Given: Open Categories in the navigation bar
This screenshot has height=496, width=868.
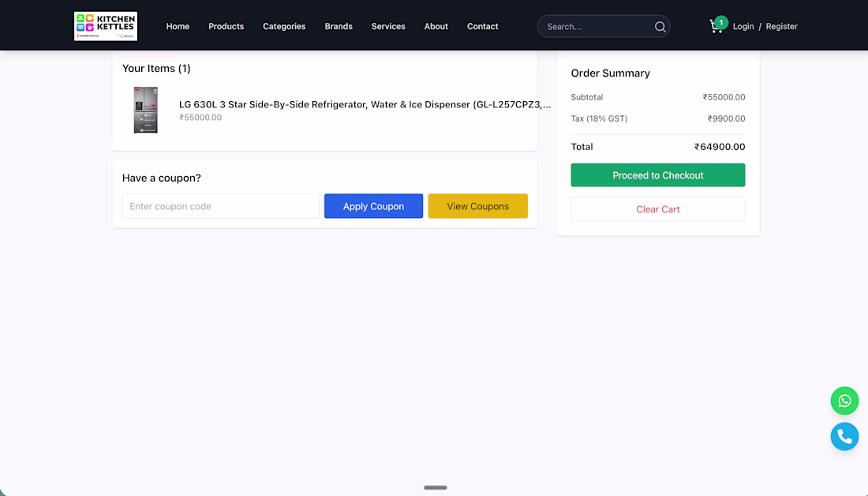Looking at the screenshot, I should [x=284, y=27].
